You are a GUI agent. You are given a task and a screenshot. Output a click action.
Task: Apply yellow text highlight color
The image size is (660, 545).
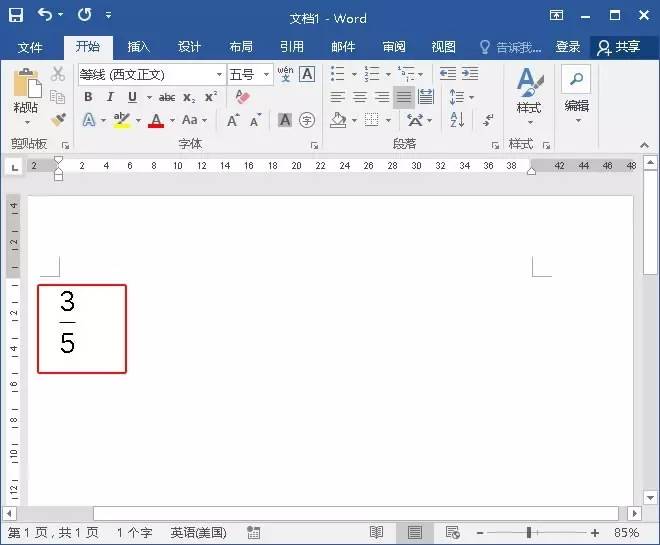122,120
